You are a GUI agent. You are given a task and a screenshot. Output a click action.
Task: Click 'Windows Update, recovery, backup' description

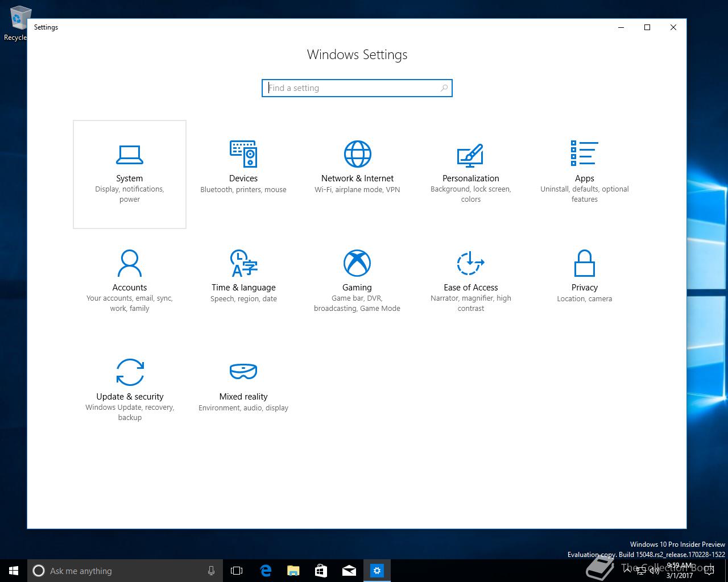(130, 413)
